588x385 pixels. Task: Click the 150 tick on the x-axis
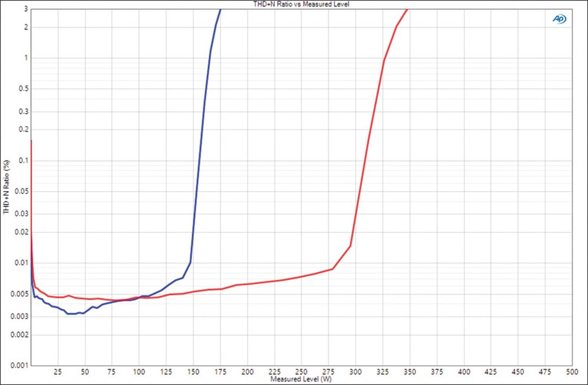click(193, 372)
